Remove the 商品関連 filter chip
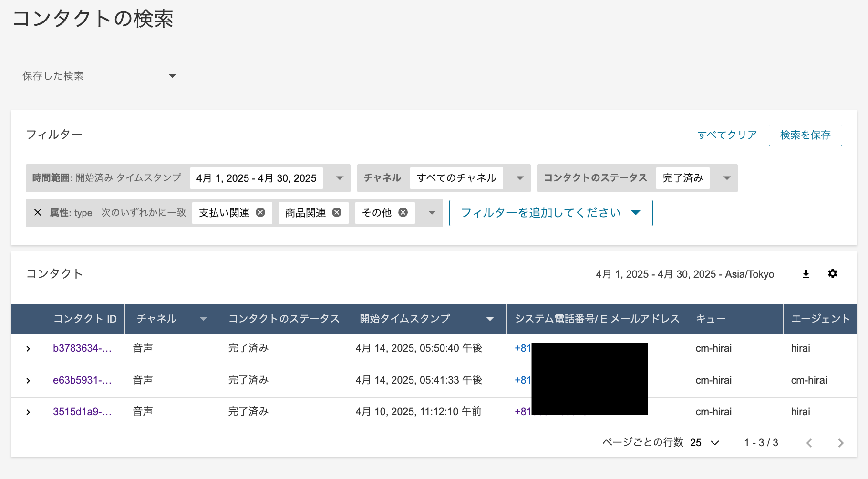The height and width of the screenshot is (479, 868). (x=337, y=212)
